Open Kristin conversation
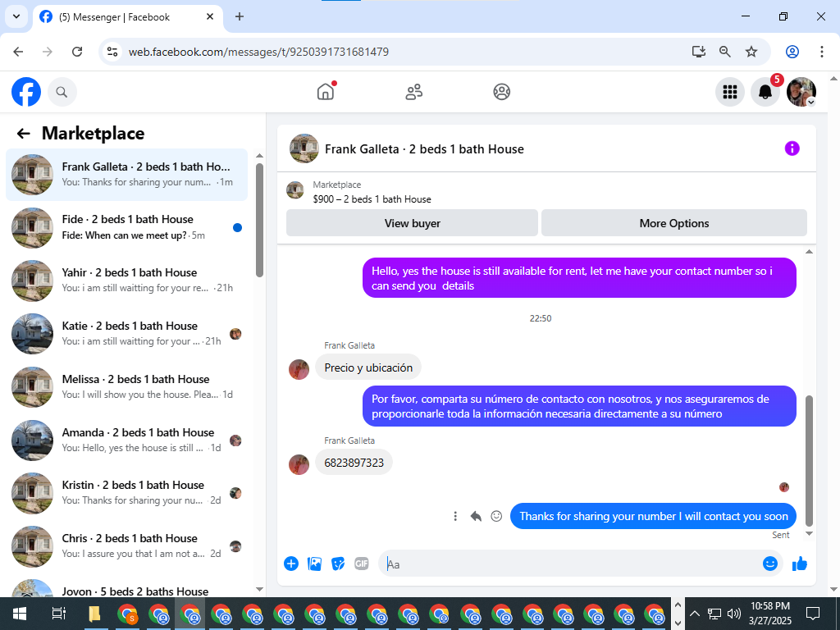Viewport: 840px width, 630px height. [x=127, y=493]
